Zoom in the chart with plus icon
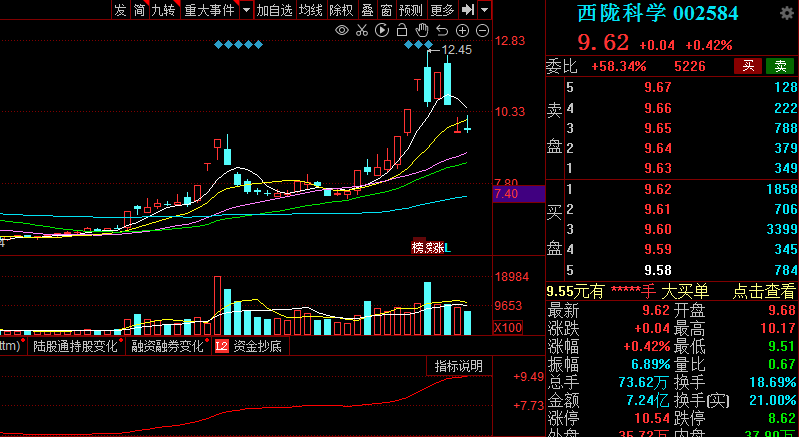 pos(462,31)
